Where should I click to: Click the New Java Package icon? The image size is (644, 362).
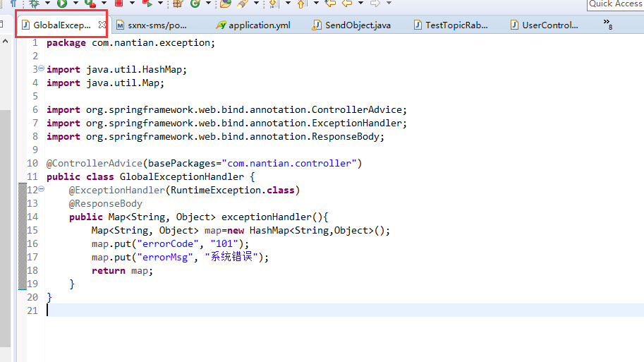pyautogui.click(x=178, y=4)
